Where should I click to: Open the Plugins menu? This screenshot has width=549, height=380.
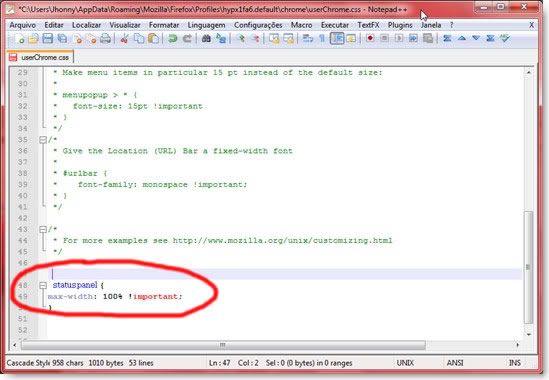tap(400, 25)
